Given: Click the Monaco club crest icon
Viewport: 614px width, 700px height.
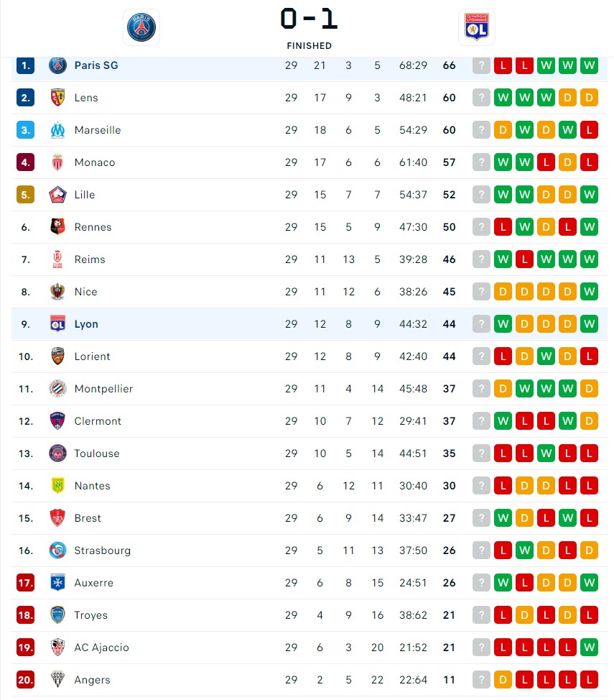Looking at the screenshot, I should point(57,162).
